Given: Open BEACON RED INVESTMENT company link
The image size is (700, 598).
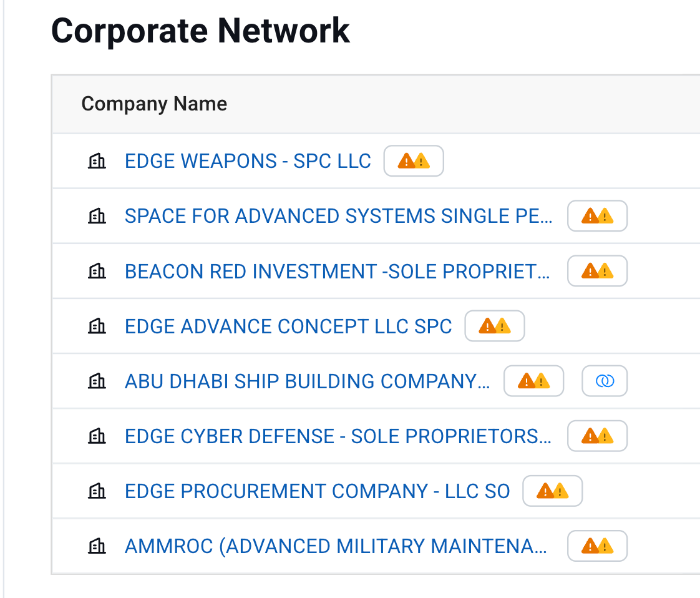Looking at the screenshot, I should click(x=338, y=271).
